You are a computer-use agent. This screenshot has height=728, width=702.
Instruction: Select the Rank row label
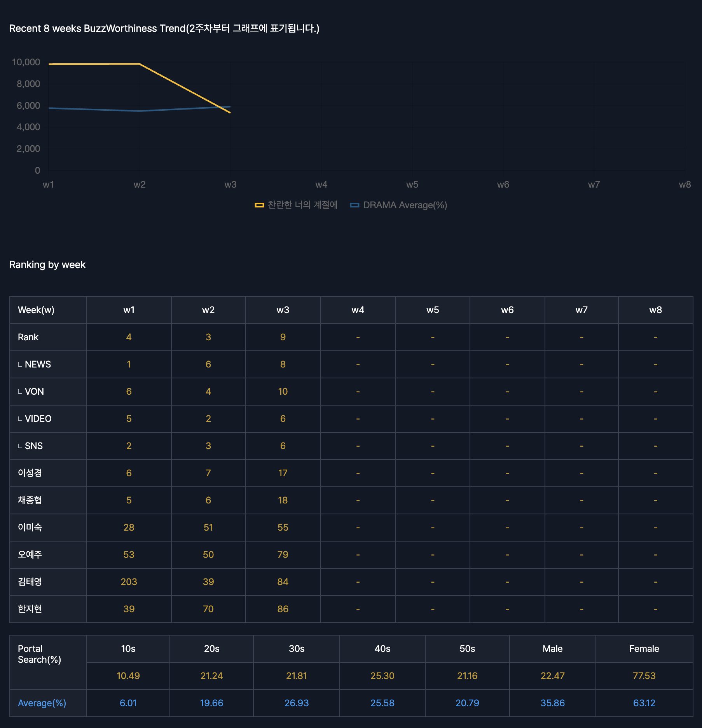coord(28,337)
